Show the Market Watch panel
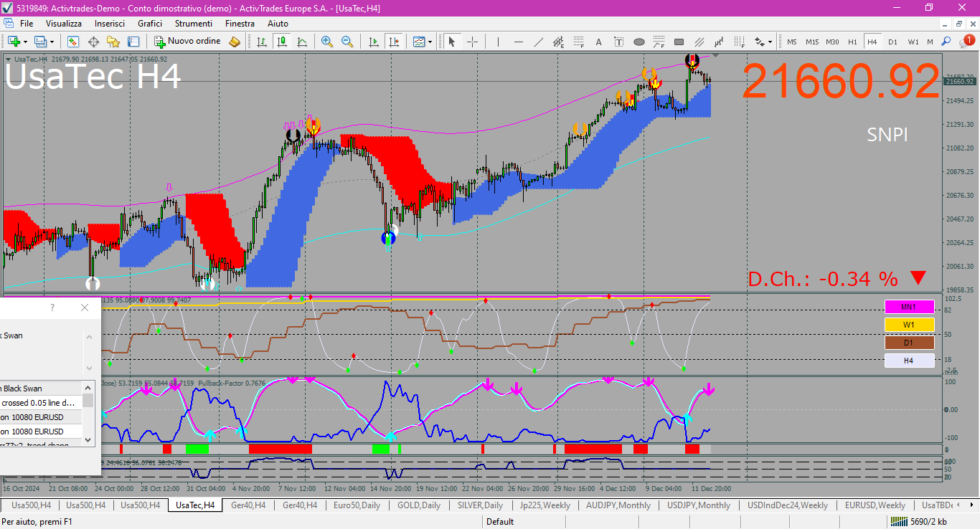Screen dimensions: 980x529 73,42
